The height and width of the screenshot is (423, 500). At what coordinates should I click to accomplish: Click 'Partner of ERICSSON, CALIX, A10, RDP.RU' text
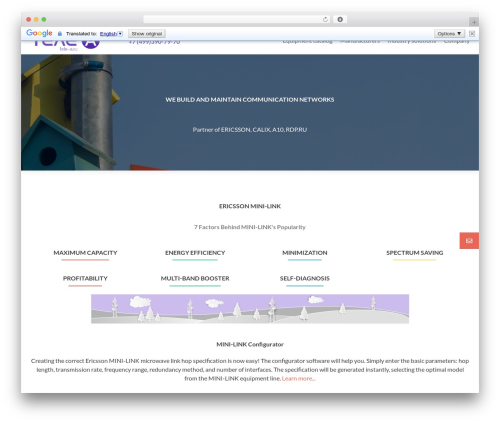[250, 130]
